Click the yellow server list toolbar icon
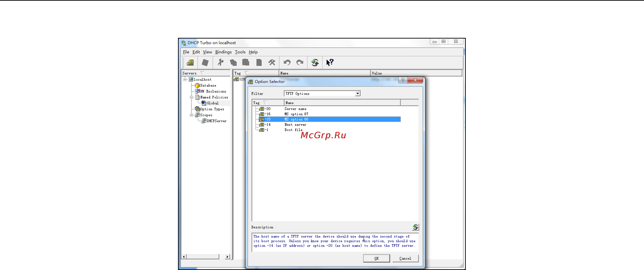 pos(190,62)
